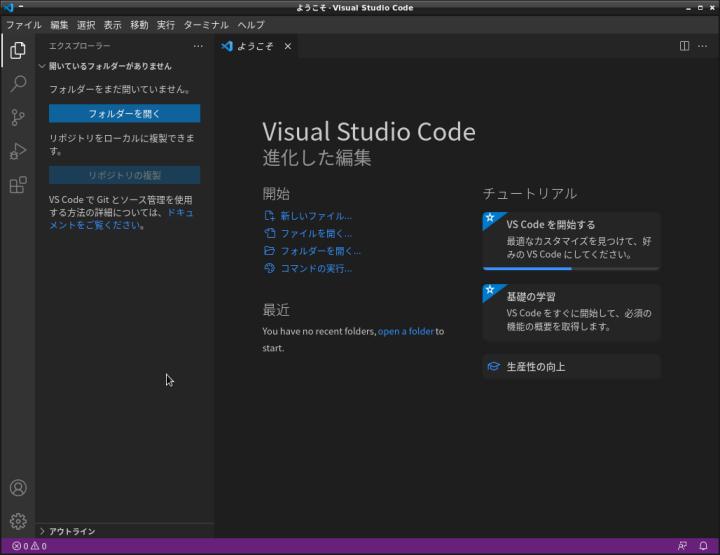This screenshot has width=720, height=555.
Task: Click the 最近 heading
Action: [x=276, y=310]
